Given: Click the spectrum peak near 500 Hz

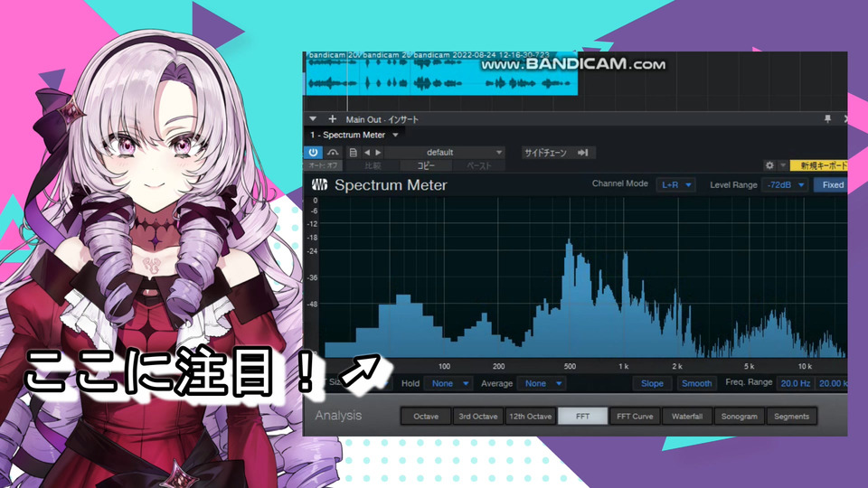Looking at the screenshot, I should coord(569,249).
